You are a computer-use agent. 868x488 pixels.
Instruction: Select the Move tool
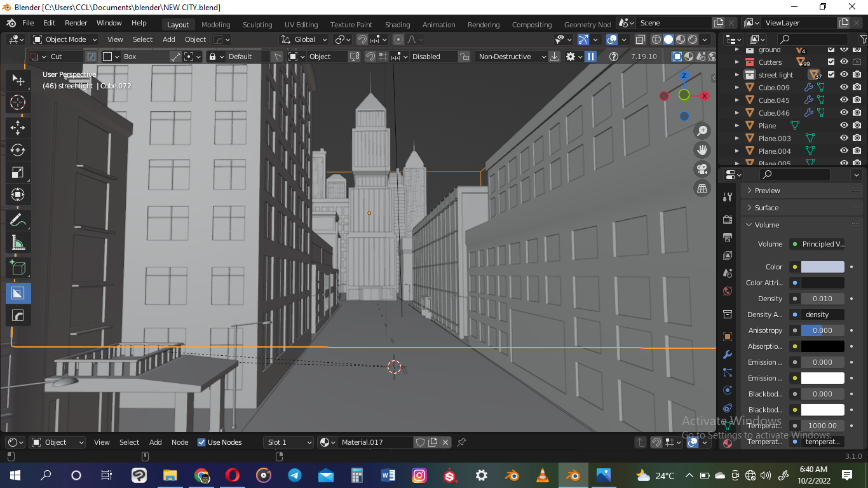[18, 127]
